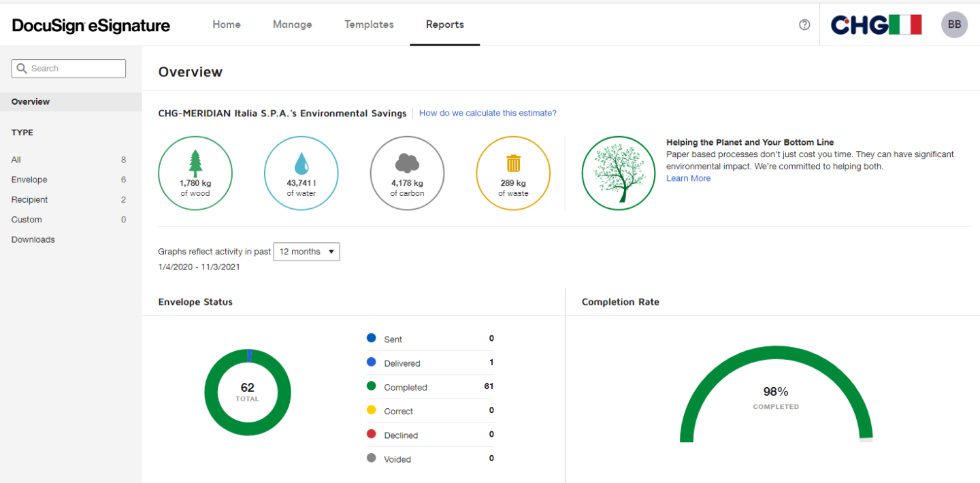This screenshot has width=980, height=483.
Task: Select Envelope report type in sidebar
Action: pyautogui.click(x=29, y=180)
